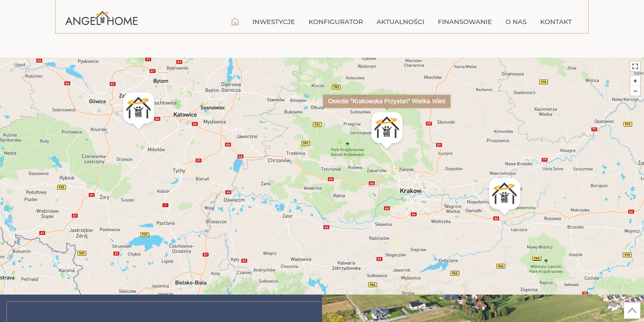Click the Brzesko label on map
Image resolution: width=644 pixels, height=322 pixels.
(x=576, y=227)
